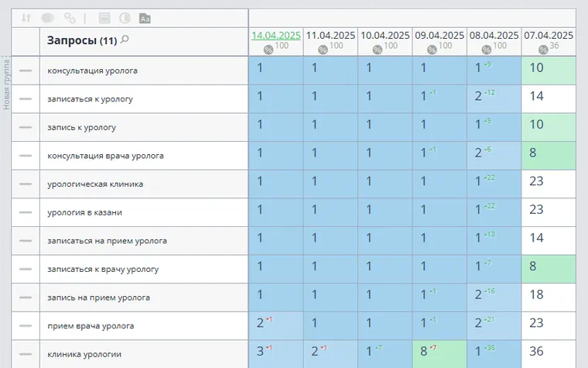Open keyword search magnifier next to Запросы
This screenshot has height=368, width=588.
[125, 39]
